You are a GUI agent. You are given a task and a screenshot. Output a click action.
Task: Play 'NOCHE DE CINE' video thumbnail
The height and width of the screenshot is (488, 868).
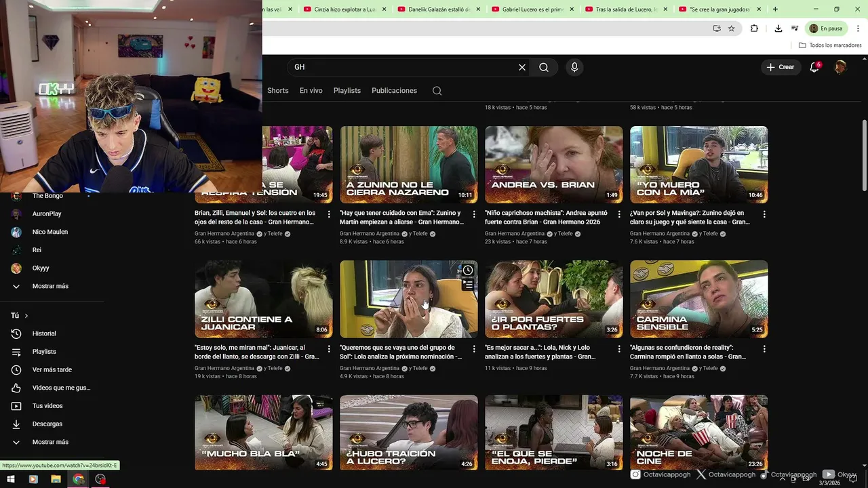tap(699, 432)
